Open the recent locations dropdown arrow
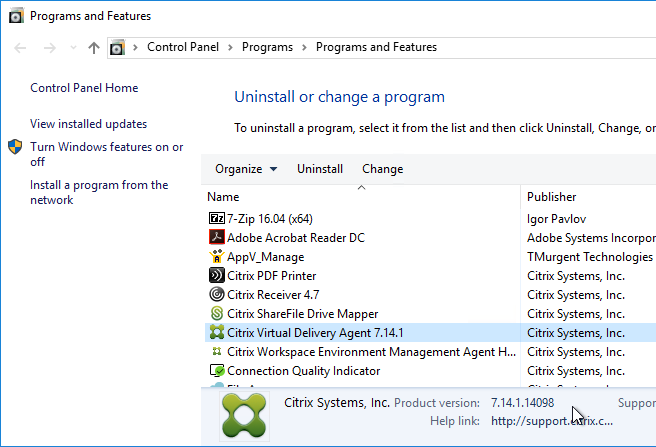 click(73, 48)
